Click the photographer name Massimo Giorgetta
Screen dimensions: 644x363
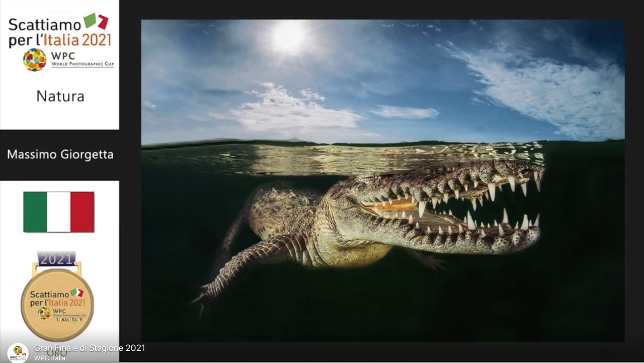coord(60,155)
